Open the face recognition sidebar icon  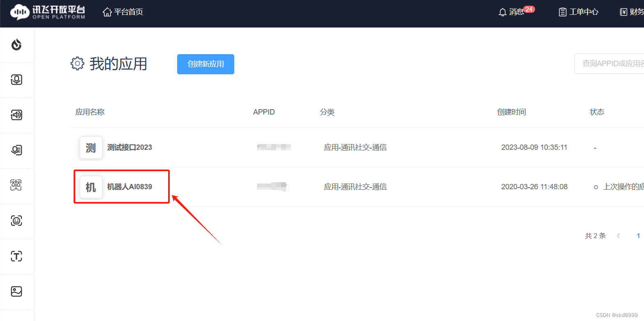coord(16,221)
